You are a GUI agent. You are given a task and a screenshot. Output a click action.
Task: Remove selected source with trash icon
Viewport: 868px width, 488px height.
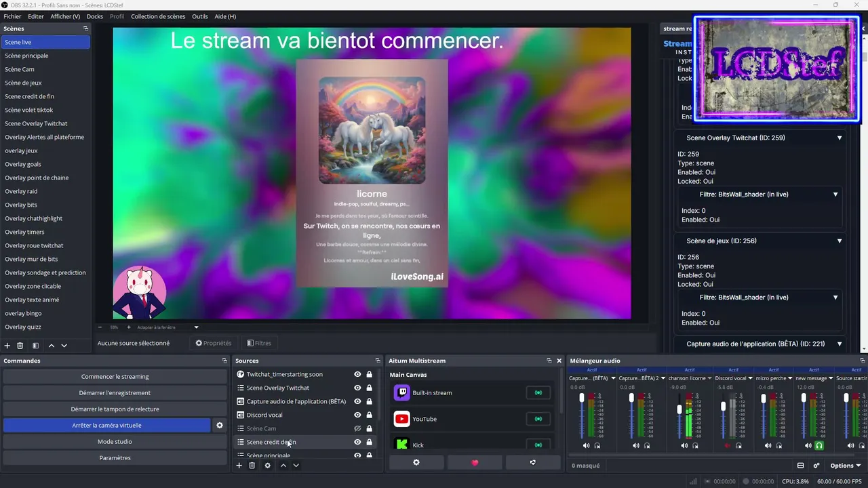point(252,466)
